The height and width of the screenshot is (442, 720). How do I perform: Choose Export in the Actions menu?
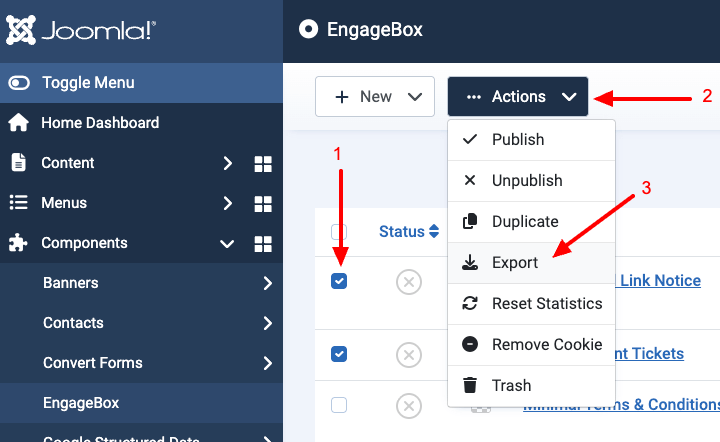tap(531, 263)
